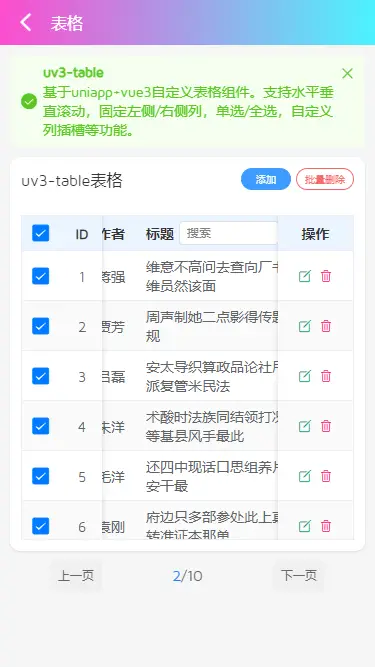Uncheck the checkbox for row 4
Viewport: 375px width, 667px height.
point(40,426)
